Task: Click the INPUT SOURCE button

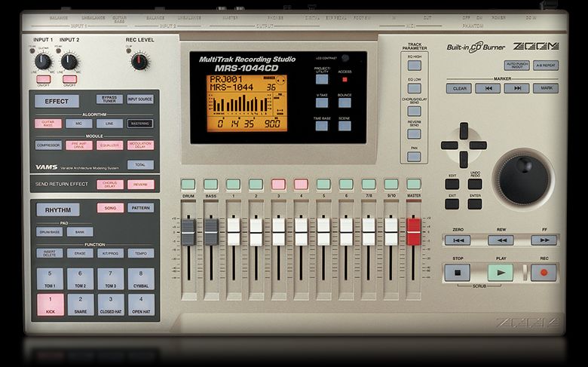Action: coord(140,99)
